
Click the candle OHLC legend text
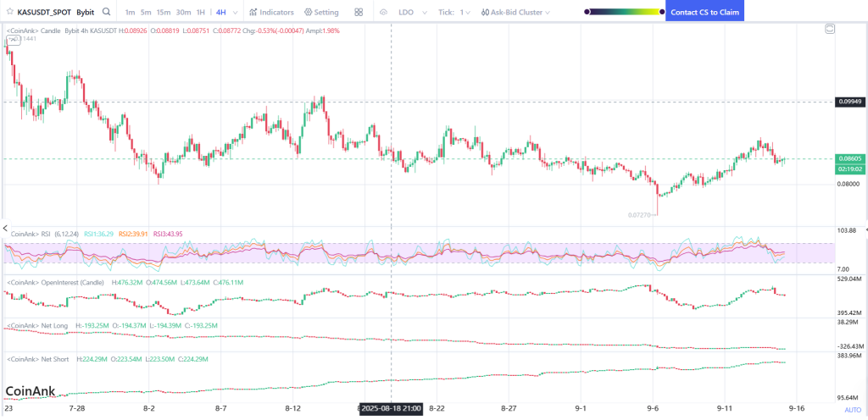(173, 31)
